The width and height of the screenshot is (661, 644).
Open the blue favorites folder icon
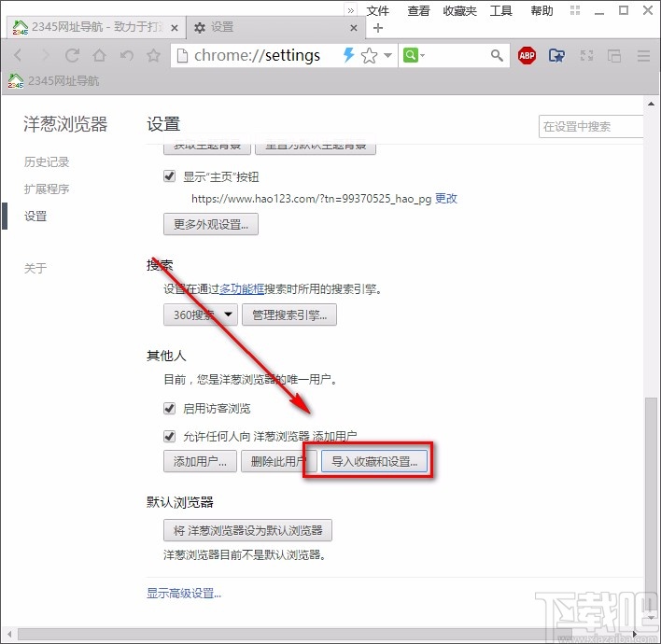pyautogui.click(x=556, y=55)
